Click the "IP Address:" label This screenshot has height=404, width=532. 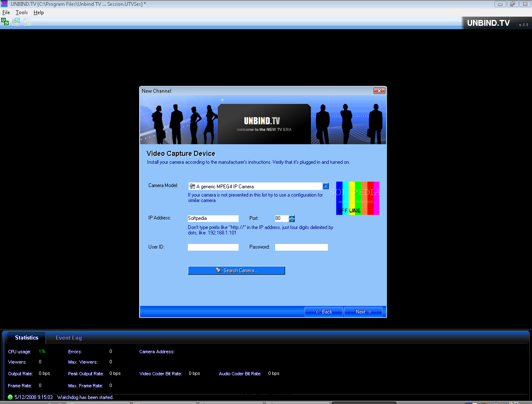(160, 218)
